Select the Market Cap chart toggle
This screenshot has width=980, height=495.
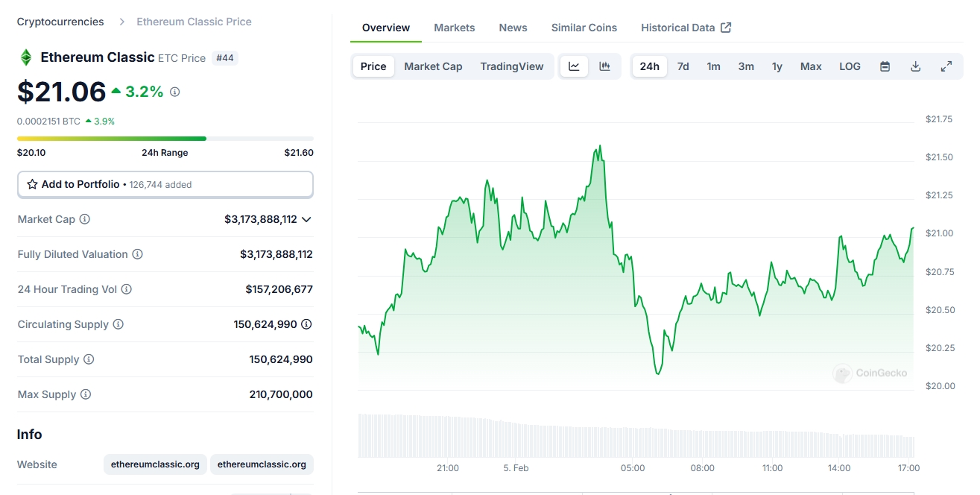(x=433, y=66)
